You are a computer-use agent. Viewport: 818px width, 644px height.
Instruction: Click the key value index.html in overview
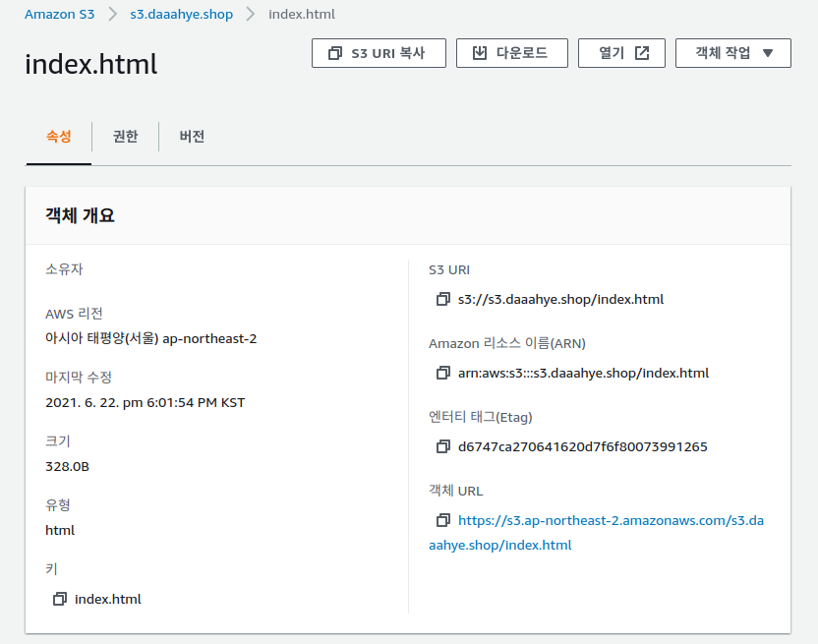(108, 599)
